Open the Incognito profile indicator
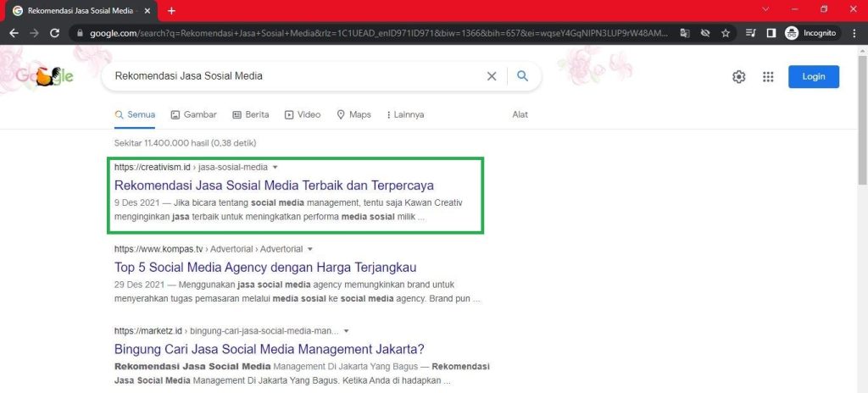This screenshot has width=868, height=393. (x=811, y=33)
